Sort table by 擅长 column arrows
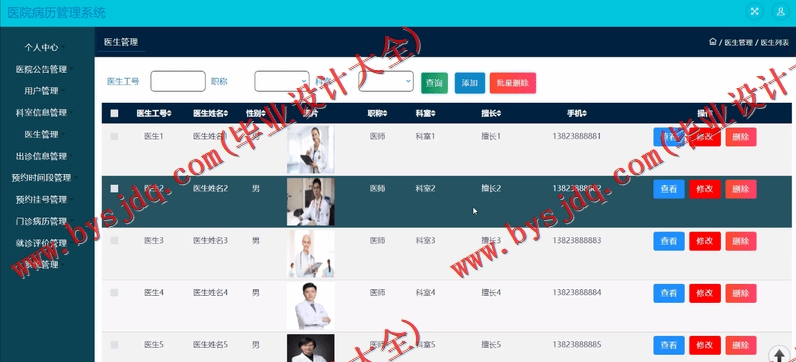This screenshot has width=796, height=362. coord(499,114)
